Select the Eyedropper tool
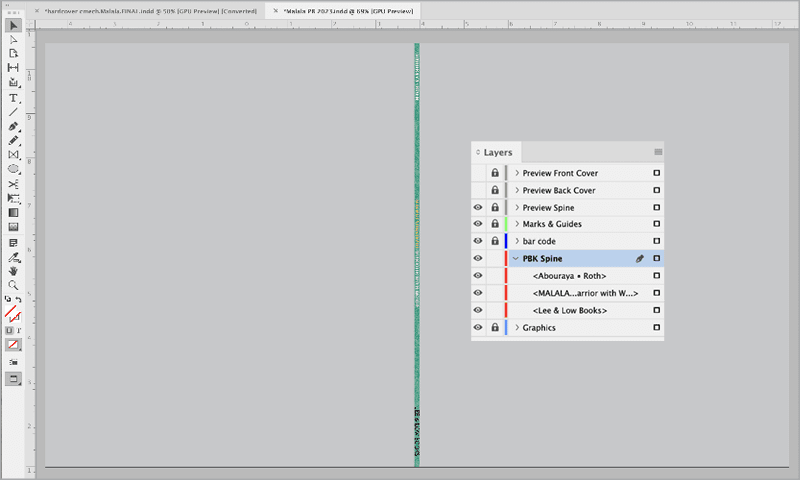This screenshot has height=480, width=800. coord(14,257)
